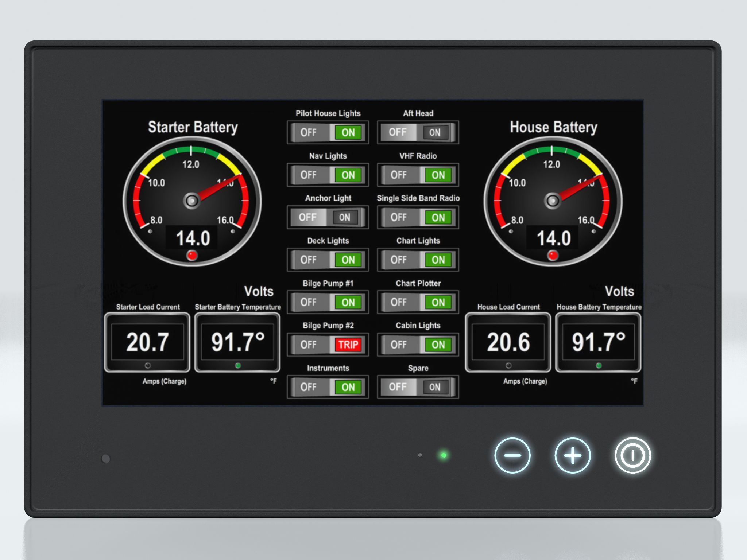Reset the tripped Bilge Pump #2 switch

328,345
